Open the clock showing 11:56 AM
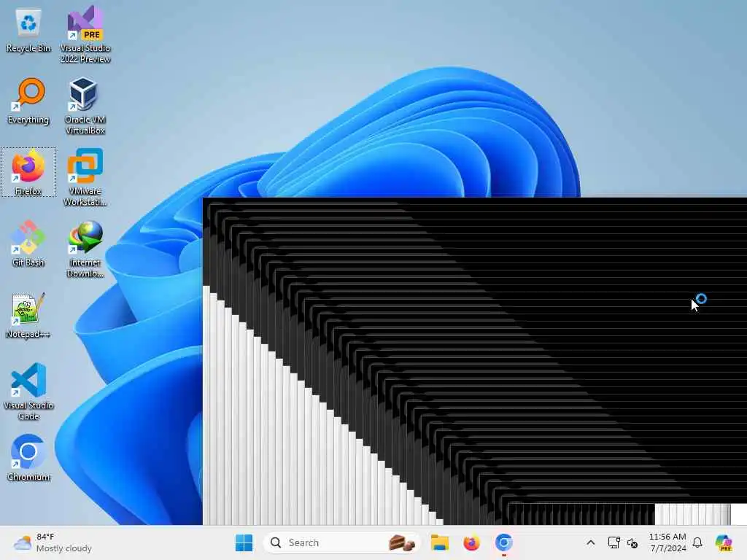The width and height of the screenshot is (747, 560). 667,542
